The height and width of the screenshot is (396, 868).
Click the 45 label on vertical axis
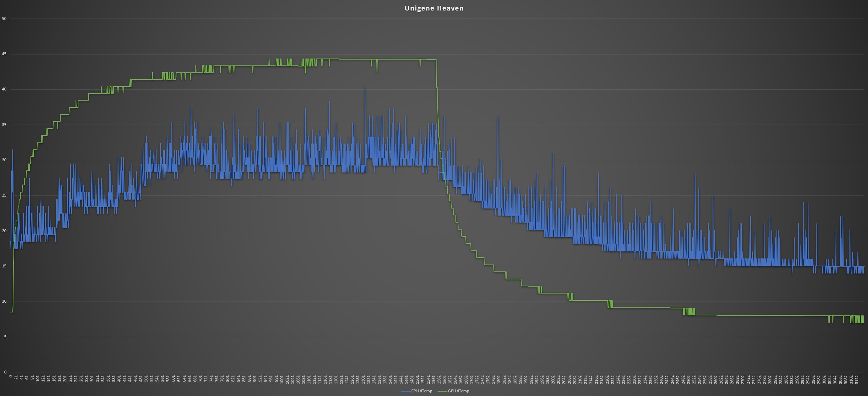click(4, 54)
